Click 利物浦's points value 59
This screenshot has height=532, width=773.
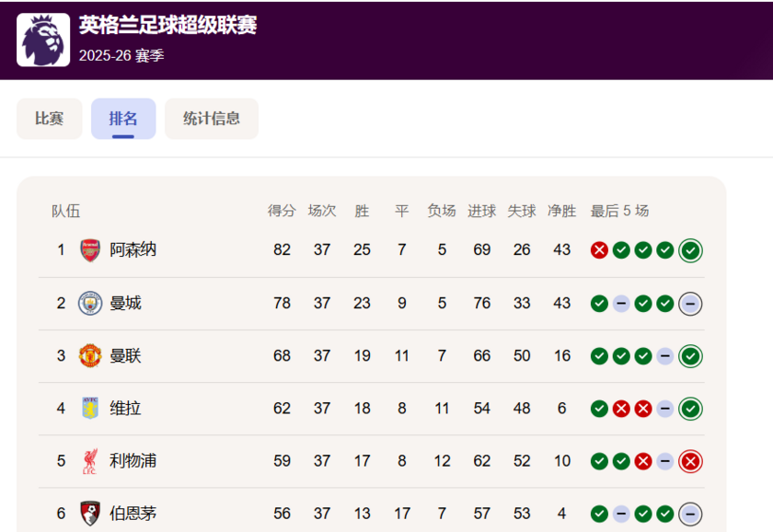tap(282, 461)
